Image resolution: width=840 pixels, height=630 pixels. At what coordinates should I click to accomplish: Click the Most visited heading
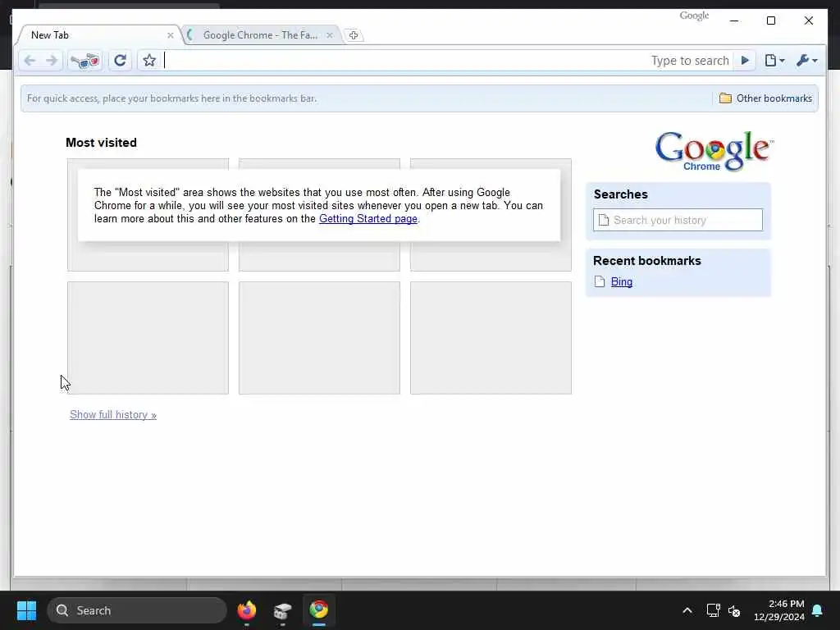tap(101, 143)
